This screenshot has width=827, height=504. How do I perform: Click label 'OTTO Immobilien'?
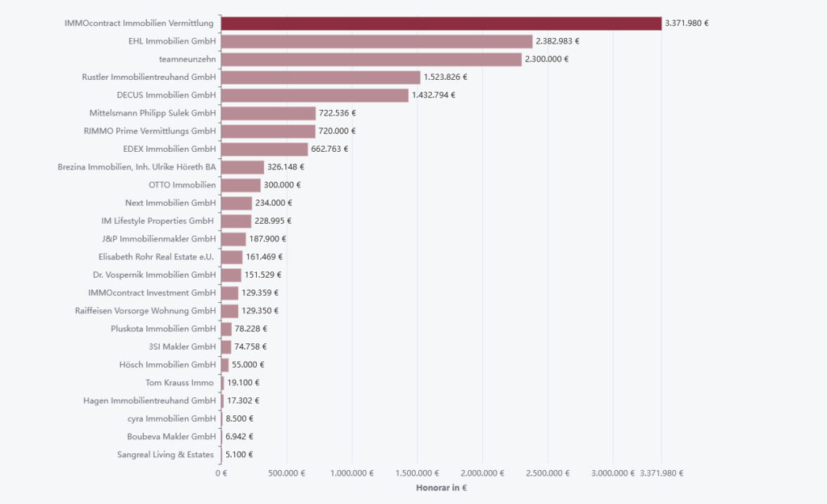[x=182, y=185]
